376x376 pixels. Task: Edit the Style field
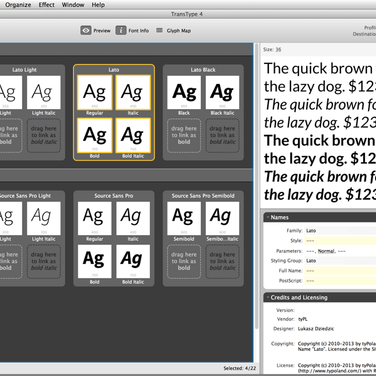[x=340, y=240]
